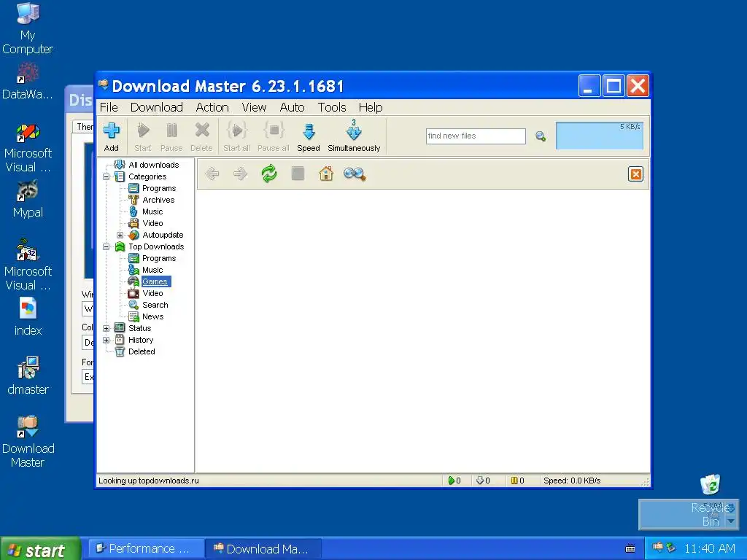
Task: Refresh the built-in browser page
Action: [x=269, y=174]
